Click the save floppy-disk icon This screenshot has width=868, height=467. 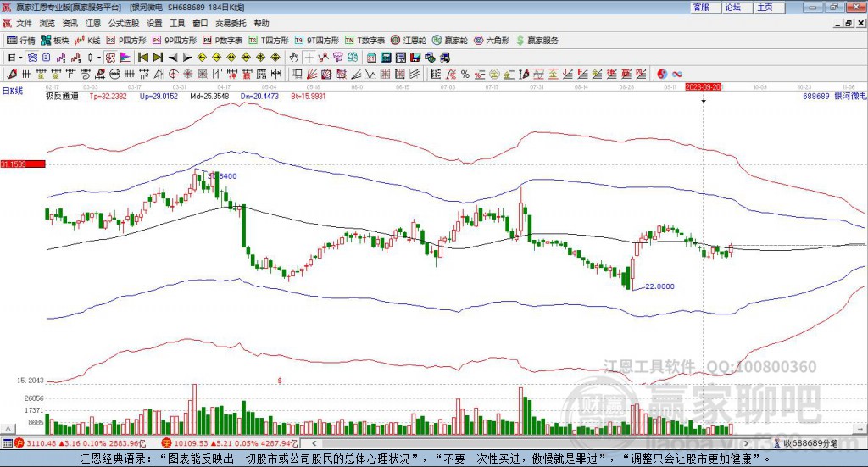tap(415, 58)
